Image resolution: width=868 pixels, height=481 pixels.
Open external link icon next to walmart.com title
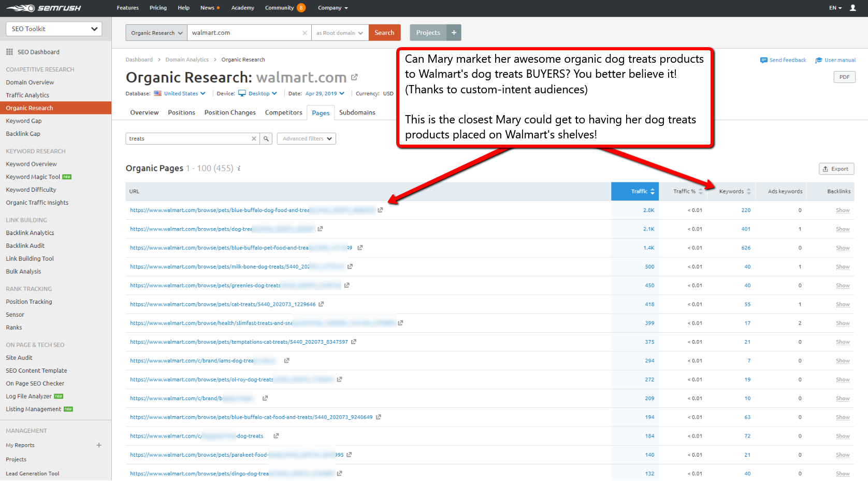(x=354, y=77)
